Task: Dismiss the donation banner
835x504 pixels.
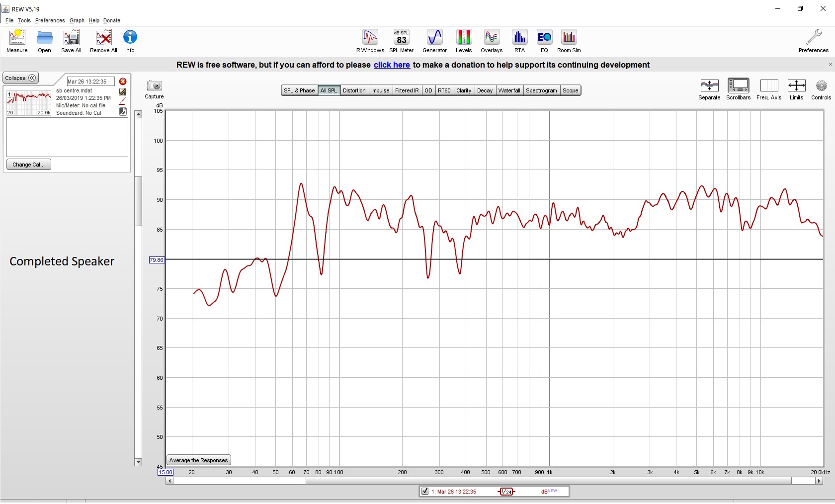Action: [830, 65]
